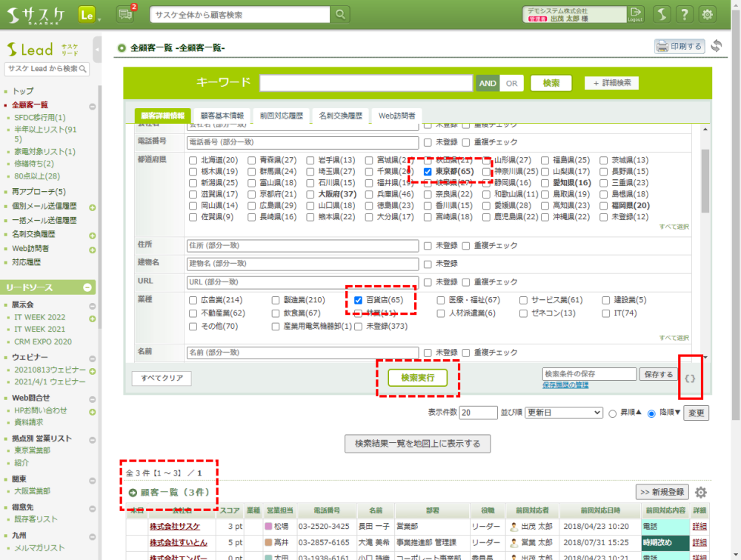Click the Logout icon
Viewport: 741px width, 560px height.
coord(635,14)
